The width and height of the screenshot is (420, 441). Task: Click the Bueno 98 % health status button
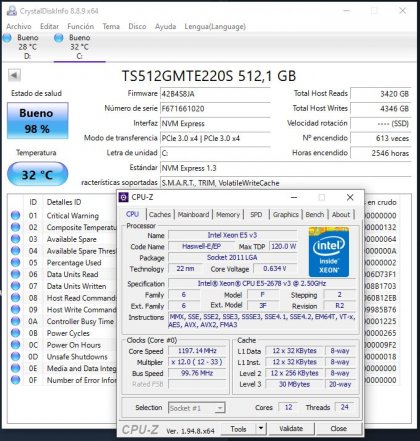coord(37,121)
